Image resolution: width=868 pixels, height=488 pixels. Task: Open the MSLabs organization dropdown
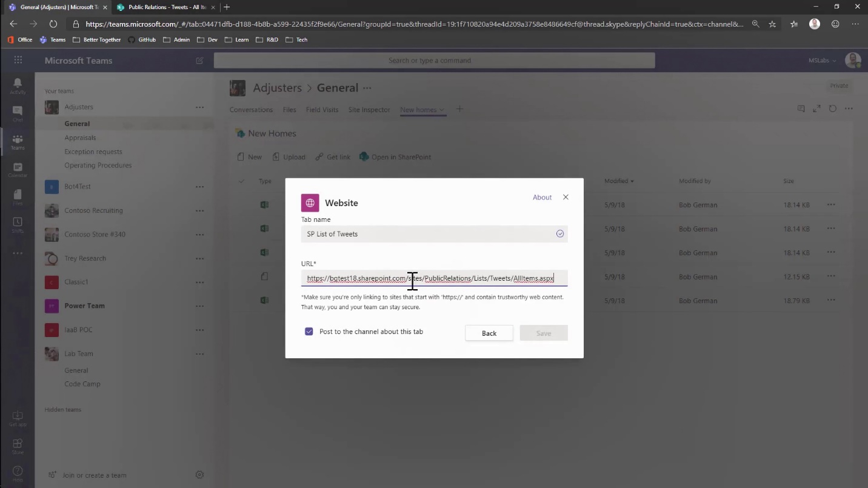(x=822, y=61)
